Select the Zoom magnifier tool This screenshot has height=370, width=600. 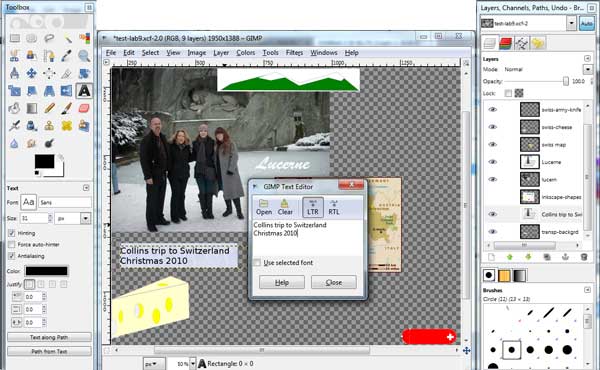coord(84,56)
